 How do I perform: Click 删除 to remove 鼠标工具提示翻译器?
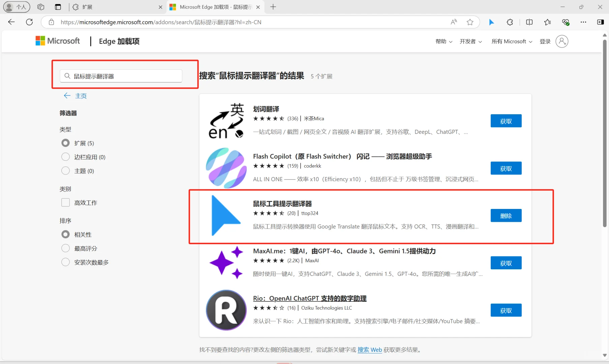506,215
